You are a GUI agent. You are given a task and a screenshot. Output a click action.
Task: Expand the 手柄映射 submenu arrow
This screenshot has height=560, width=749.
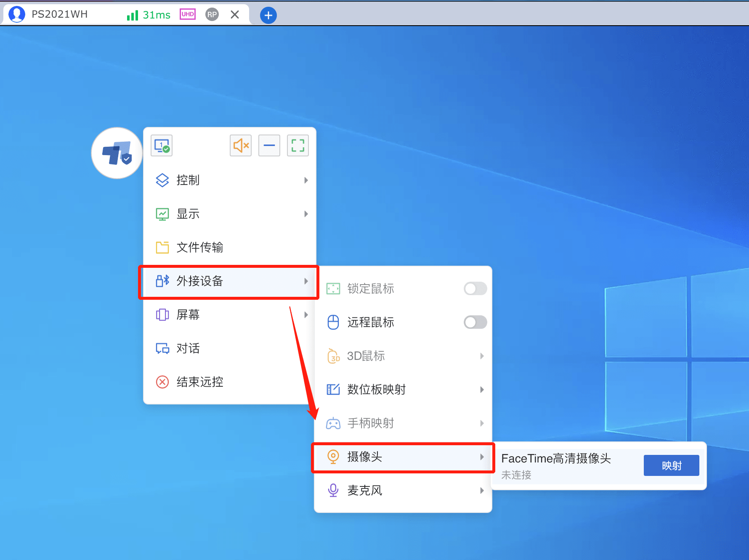pyautogui.click(x=482, y=423)
